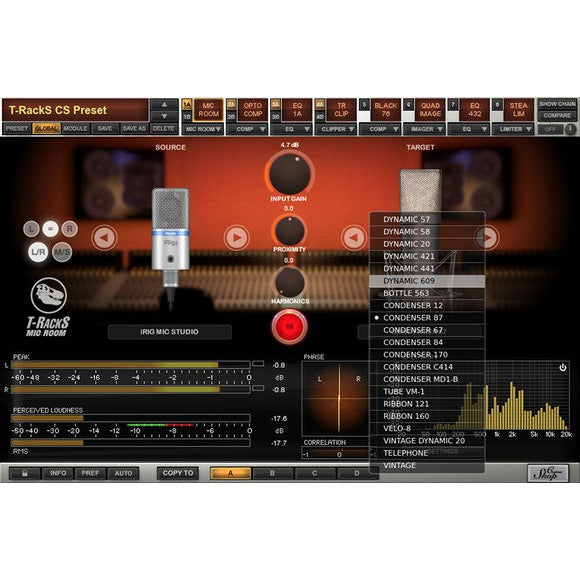Open the IMAGER module dropdown
580x580 pixels.
[x=424, y=129]
